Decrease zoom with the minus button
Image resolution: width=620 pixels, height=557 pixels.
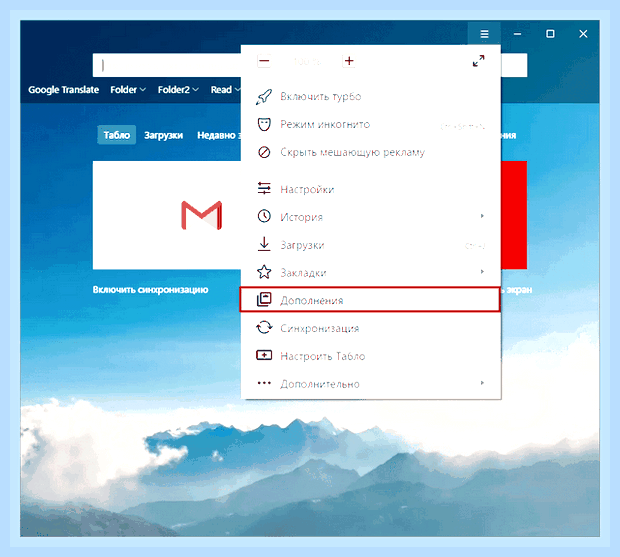tap(264, 61)
